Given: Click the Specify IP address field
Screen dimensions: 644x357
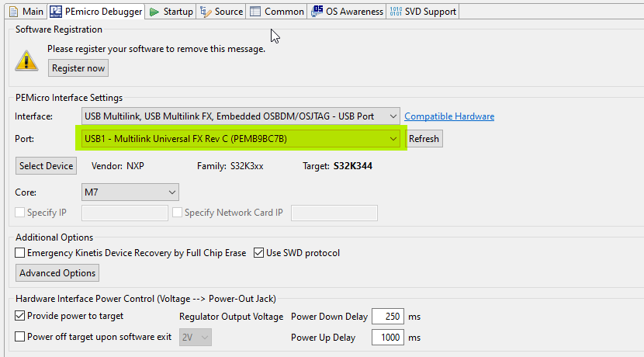Looking at the screenshot, I should pos(125,213).
